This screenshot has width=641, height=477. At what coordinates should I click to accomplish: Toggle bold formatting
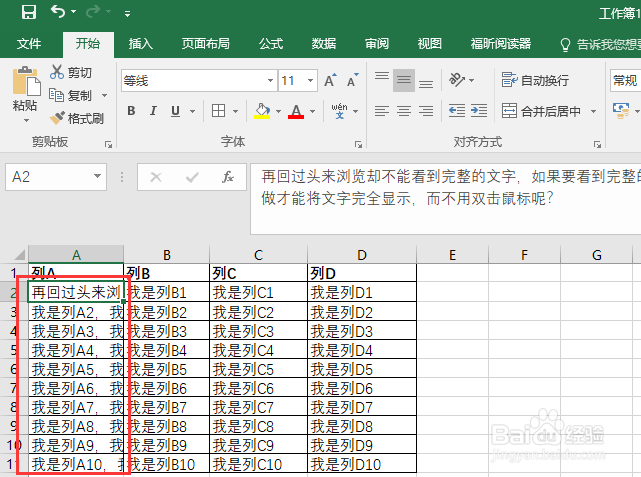pyautogui.click(x=131, y=111)
